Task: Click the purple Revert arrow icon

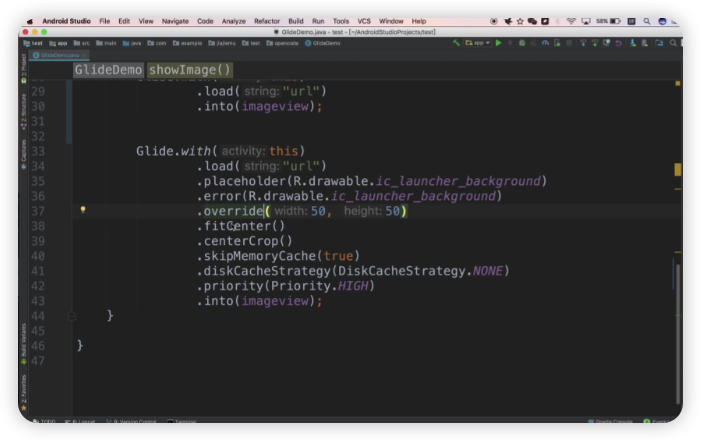Action: (x=619, y=43)
